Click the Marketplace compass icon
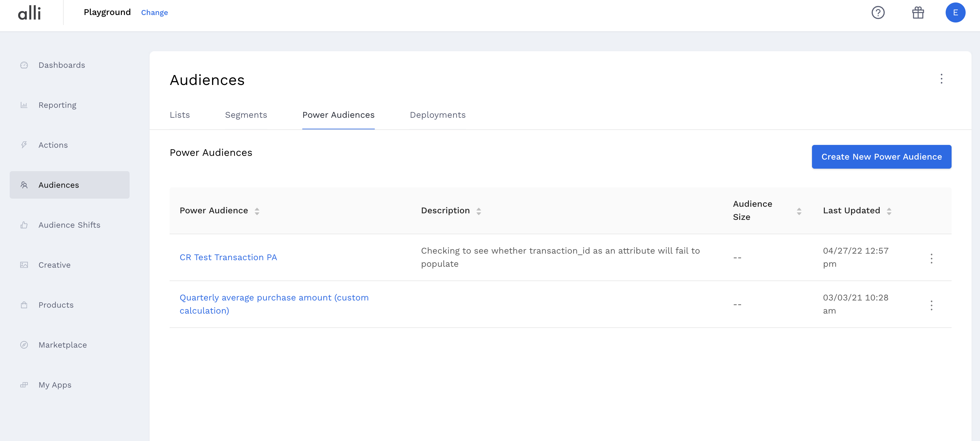This screenshot has width=980, height=441. 24,345
